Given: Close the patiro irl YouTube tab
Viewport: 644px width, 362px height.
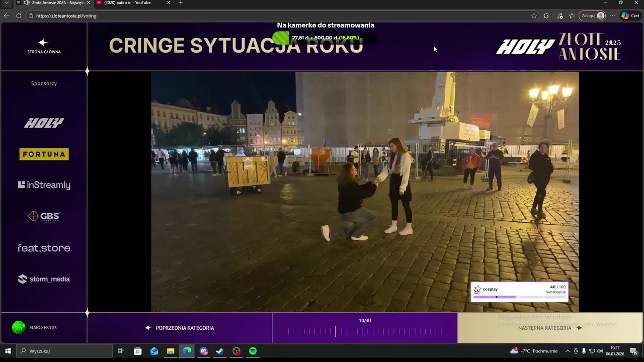Looking at the screenshot, I should pyautogui.click(x=169, y=3).
